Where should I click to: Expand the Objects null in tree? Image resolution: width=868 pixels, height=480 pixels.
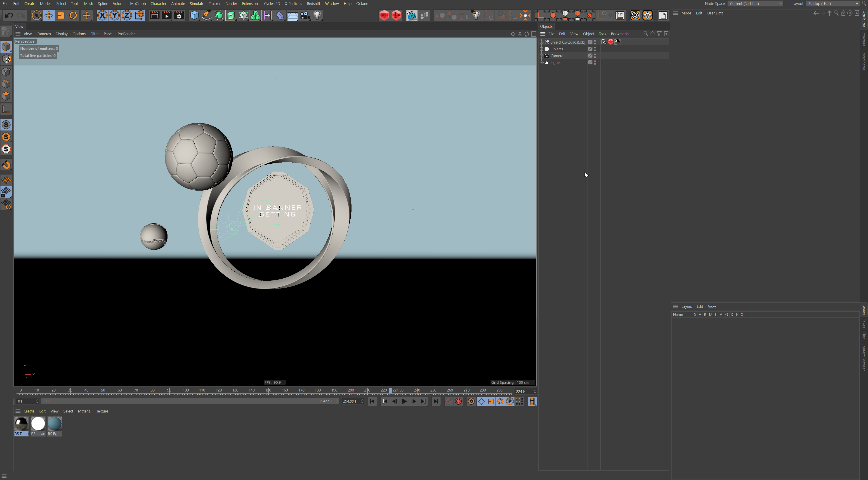click(x=542, y=49)
